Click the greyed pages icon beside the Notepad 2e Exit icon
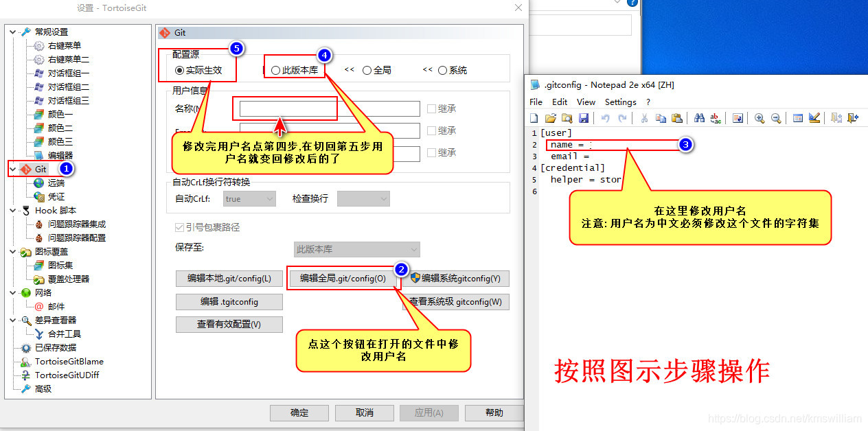Screen dimensions: 868x431 click(x=836, y=118)
